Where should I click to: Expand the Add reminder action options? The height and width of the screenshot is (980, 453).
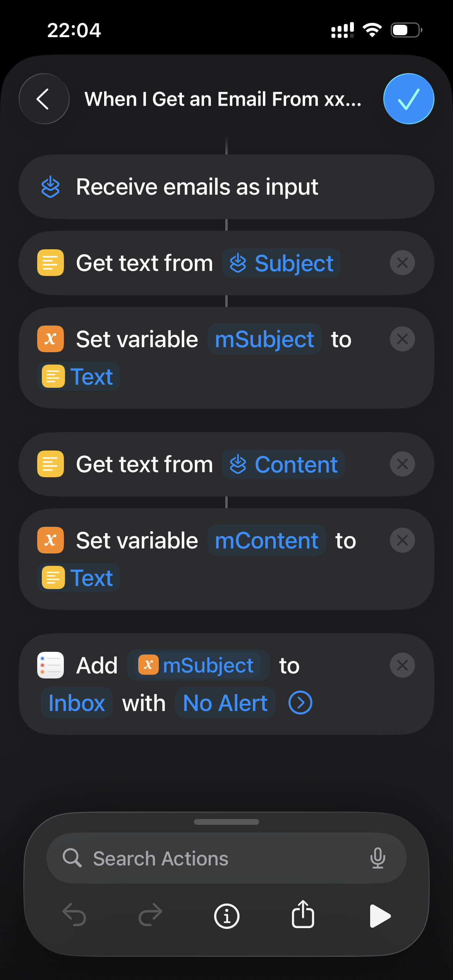click(x=300, y=702)
